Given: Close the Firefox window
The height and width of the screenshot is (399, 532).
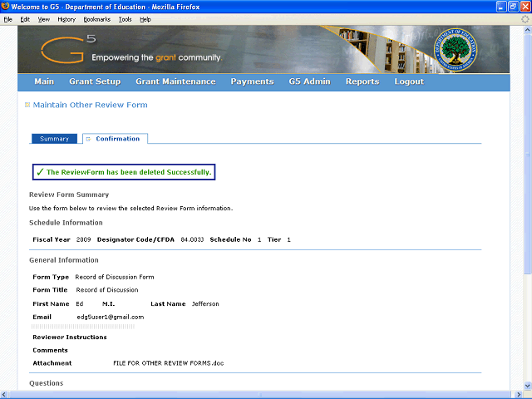Looking at the screenshot, I should (525, 7).
